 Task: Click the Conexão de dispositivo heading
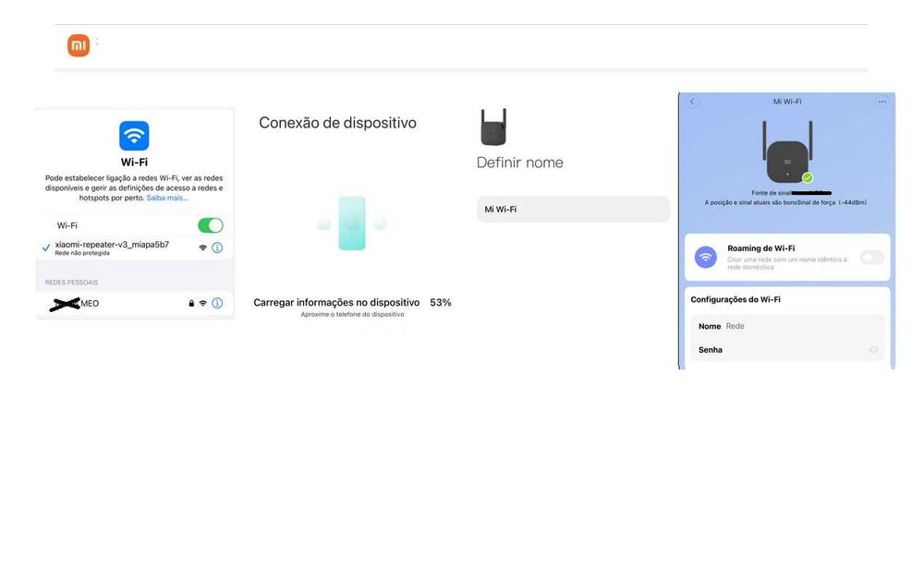337,123
